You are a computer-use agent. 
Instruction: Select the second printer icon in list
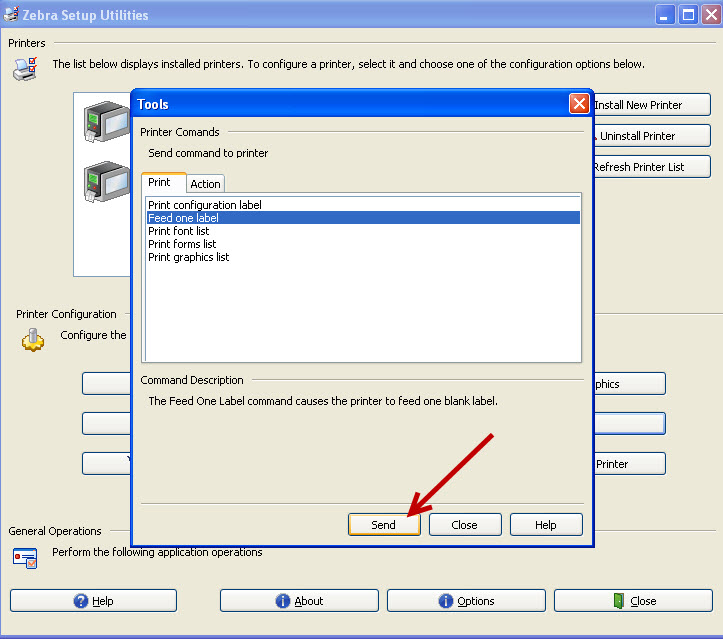click(x=105, y=182)
